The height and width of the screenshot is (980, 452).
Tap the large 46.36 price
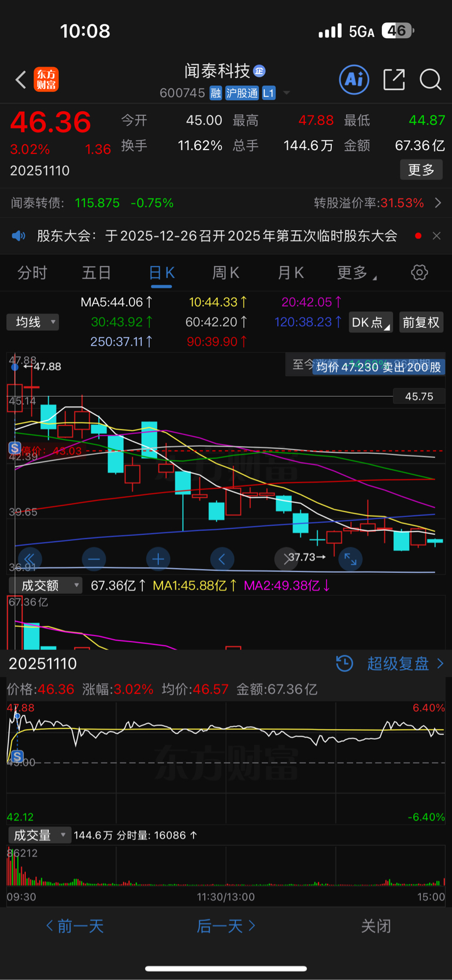[x=51, y=122]
